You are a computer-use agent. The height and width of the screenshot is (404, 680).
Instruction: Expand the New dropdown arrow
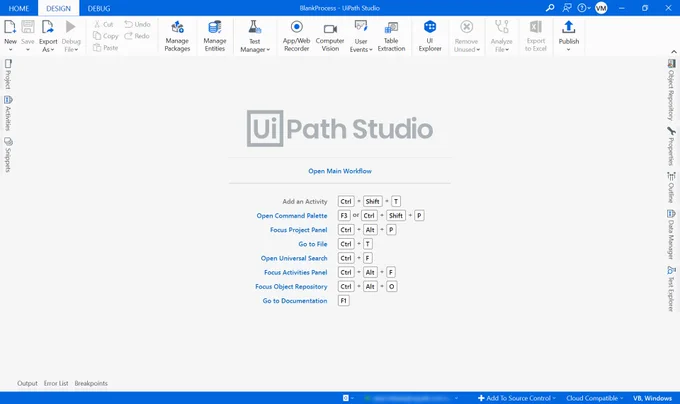point(10,49)
